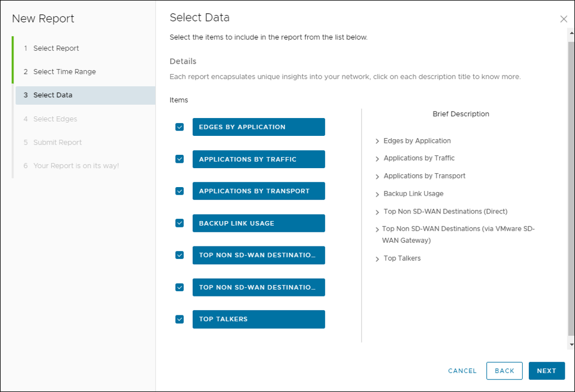Click the Next button
Image resolution: width=575 pixels, height=392 pixels.
tap(546, 371)
